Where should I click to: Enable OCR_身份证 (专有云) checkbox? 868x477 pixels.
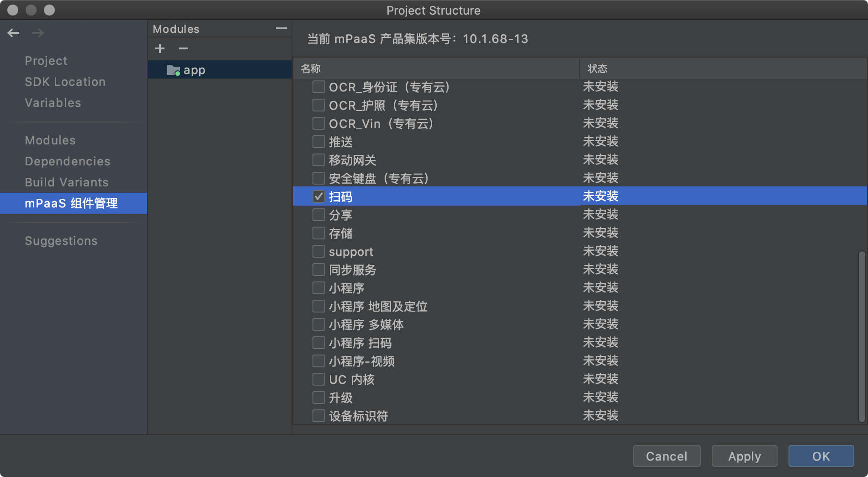coord(318,87)
